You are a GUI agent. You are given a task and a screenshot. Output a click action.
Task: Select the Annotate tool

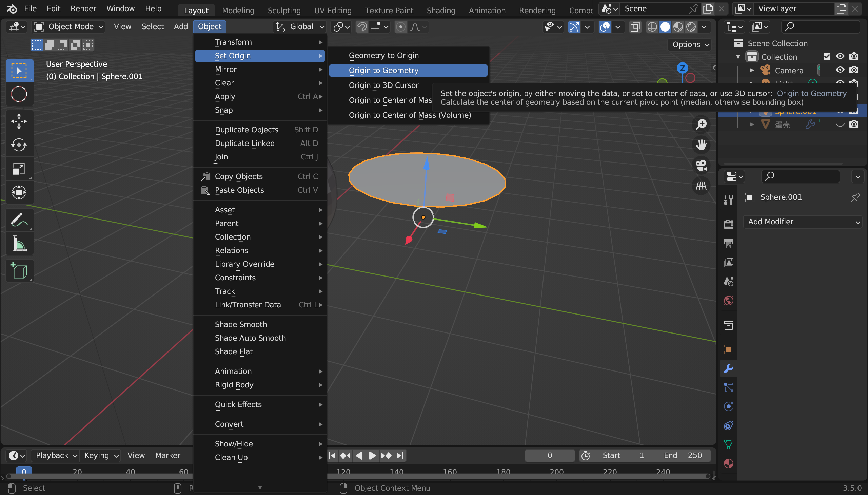click(x=19, y=220)
